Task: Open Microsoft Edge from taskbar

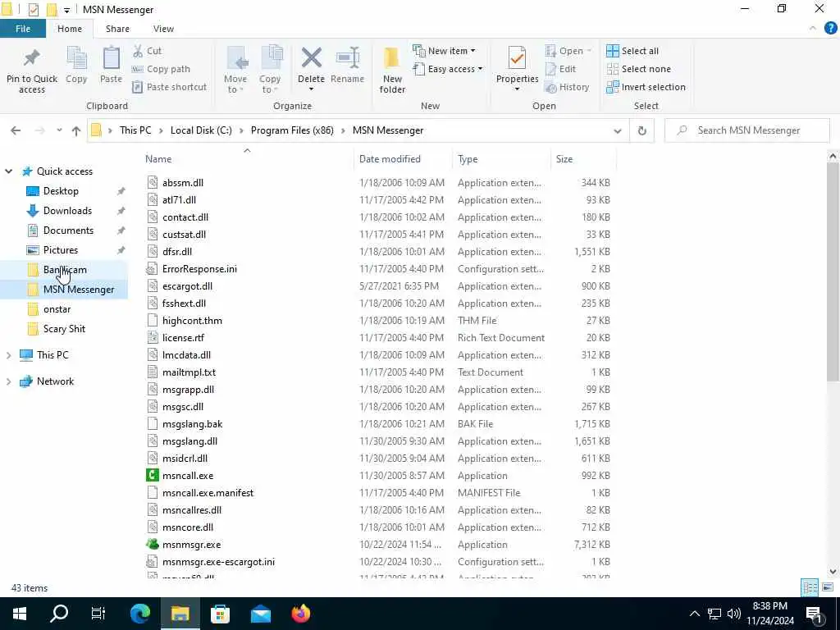Action: point(140,614)
